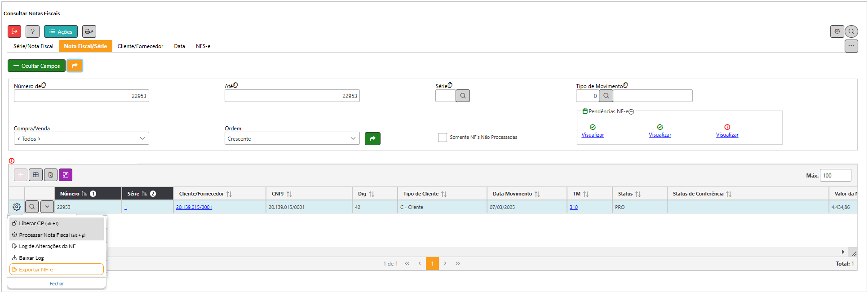The height and width of the screenshot is (293, 868).
Task: Toggle the row actions dropdown arrow
Action: tap(47, 207)
